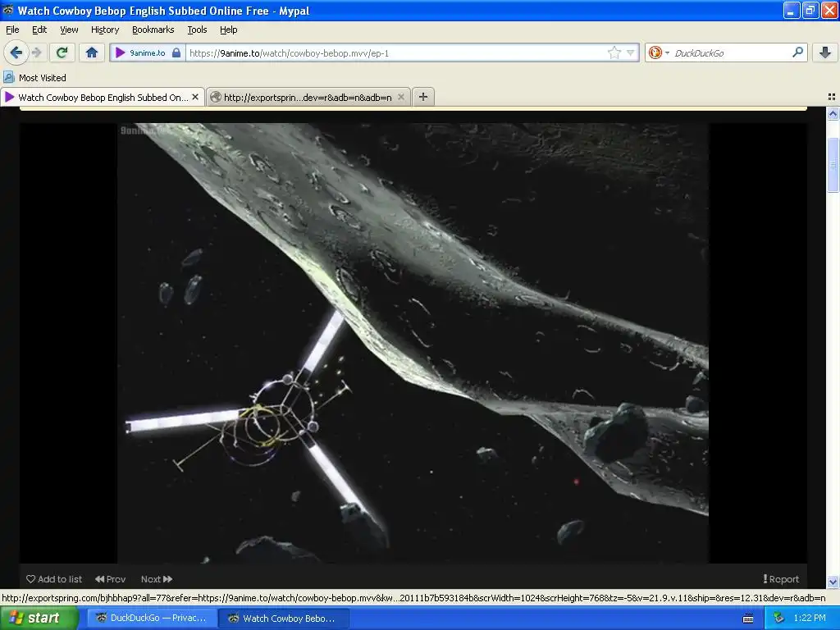
Task: Open the Bookmarks menu
Action: coord(153,30)
